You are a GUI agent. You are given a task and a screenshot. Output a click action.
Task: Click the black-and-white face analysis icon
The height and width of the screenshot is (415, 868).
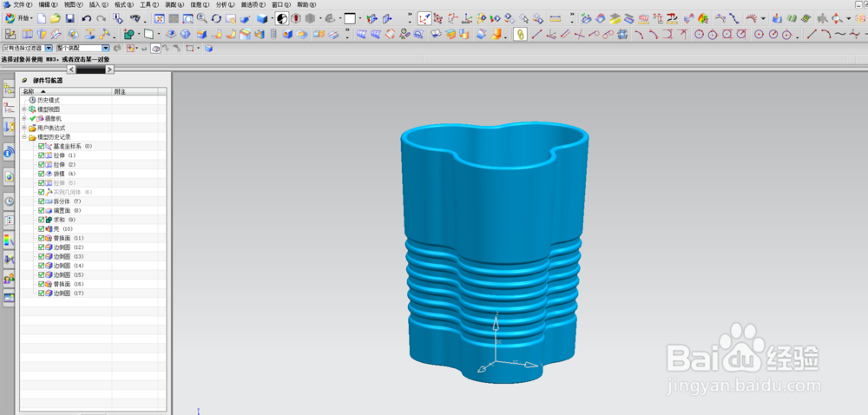tap(282, 18)
